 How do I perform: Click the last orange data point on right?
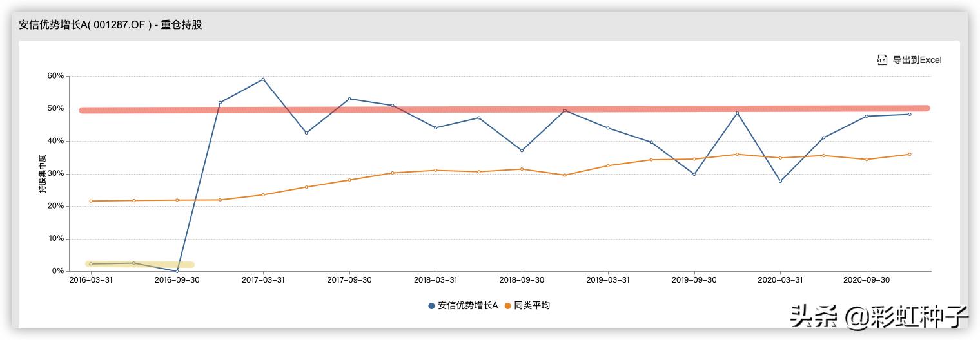pyautogui.click(x=910, y=154)
